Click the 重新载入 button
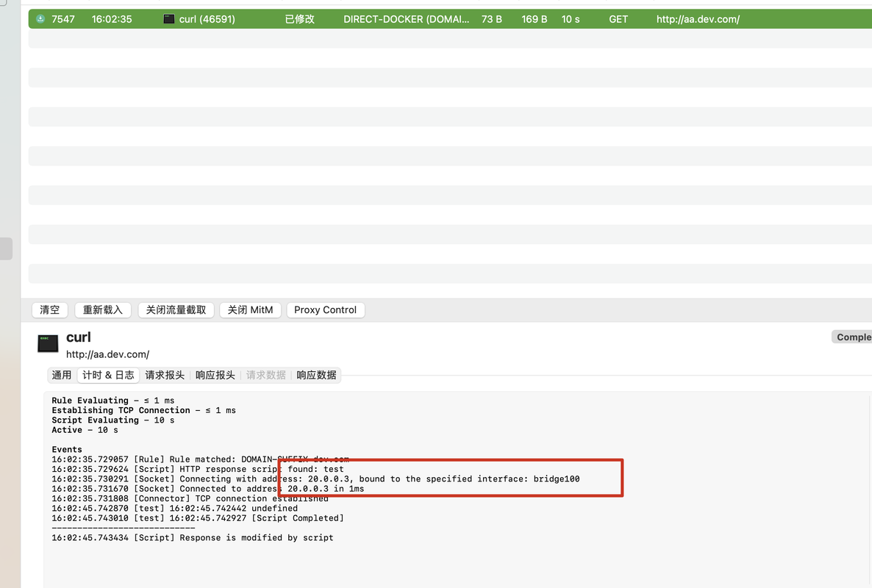This screenshot has height=588, width=872. 102,310
